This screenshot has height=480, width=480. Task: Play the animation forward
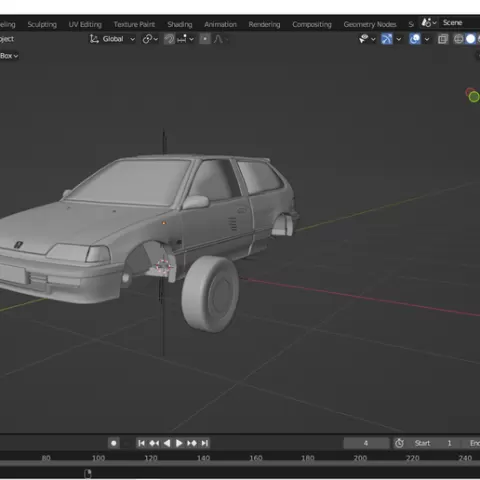coord(179,443)
